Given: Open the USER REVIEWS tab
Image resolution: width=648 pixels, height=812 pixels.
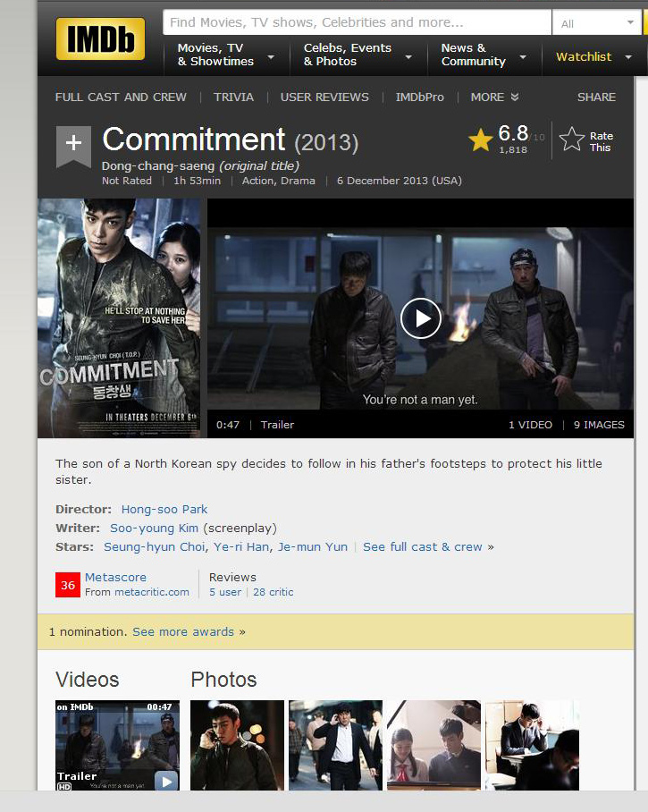Looking at the screenshot, I should [x=324, y=97].
